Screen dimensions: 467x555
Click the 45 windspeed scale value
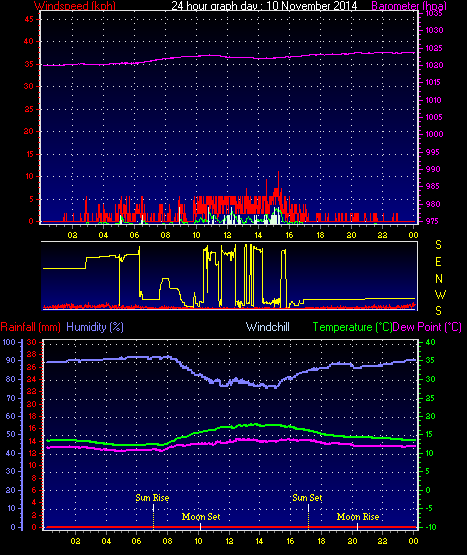click(x=29, y=19)
